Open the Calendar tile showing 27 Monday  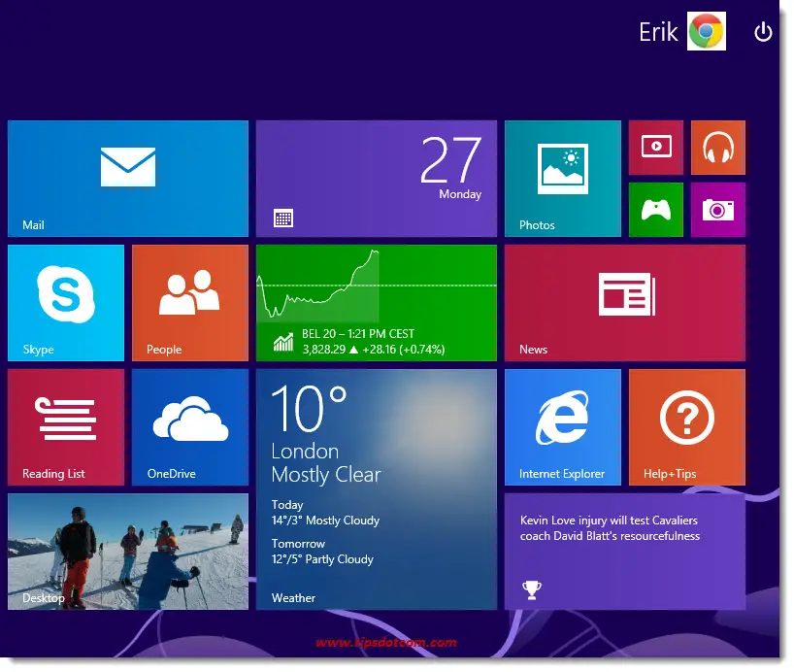[377, 179]
